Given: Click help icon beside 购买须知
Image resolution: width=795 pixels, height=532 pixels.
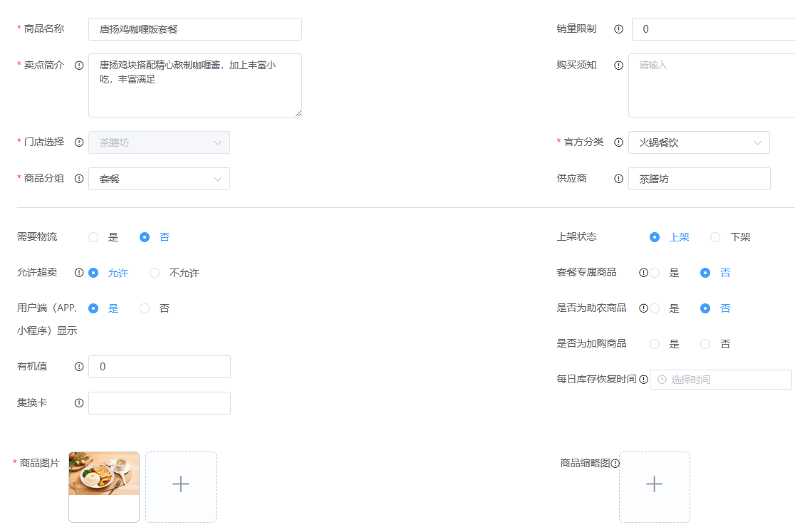Looking at the screenshot, I should pyautogui.click(x=618, y=65).
